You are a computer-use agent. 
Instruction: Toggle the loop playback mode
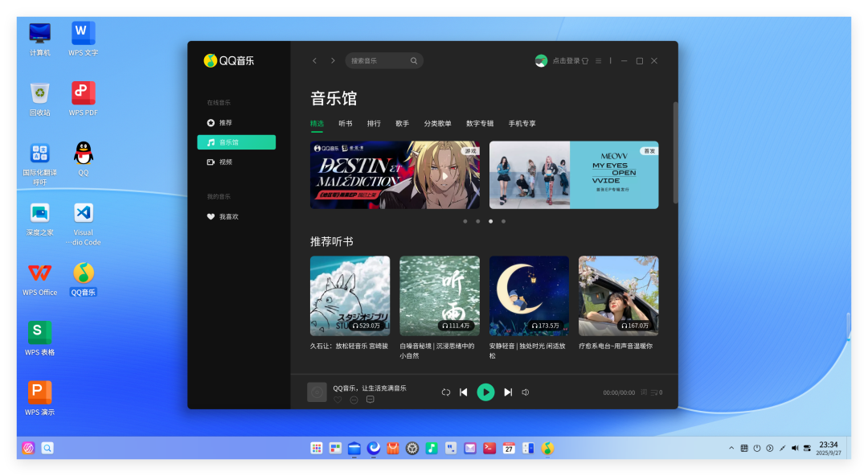[x=445, y=392]
